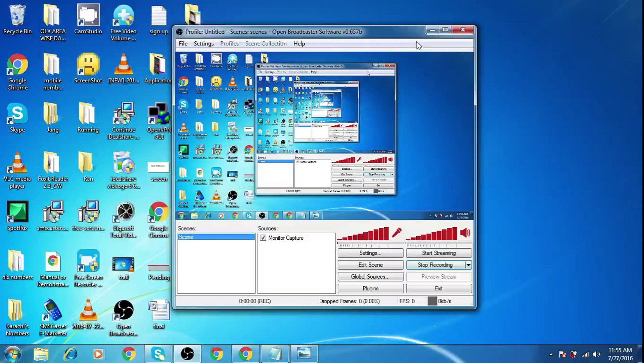Stop the recording in OBS

click(x=435, y=265)
